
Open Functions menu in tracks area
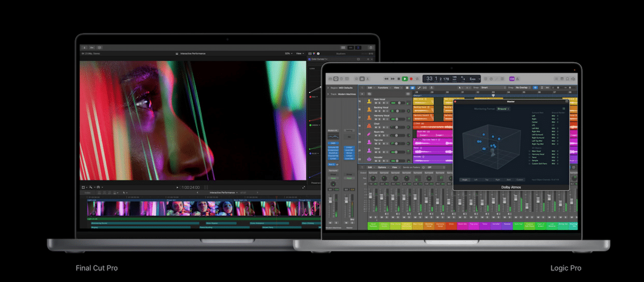(x=384, y=87)
